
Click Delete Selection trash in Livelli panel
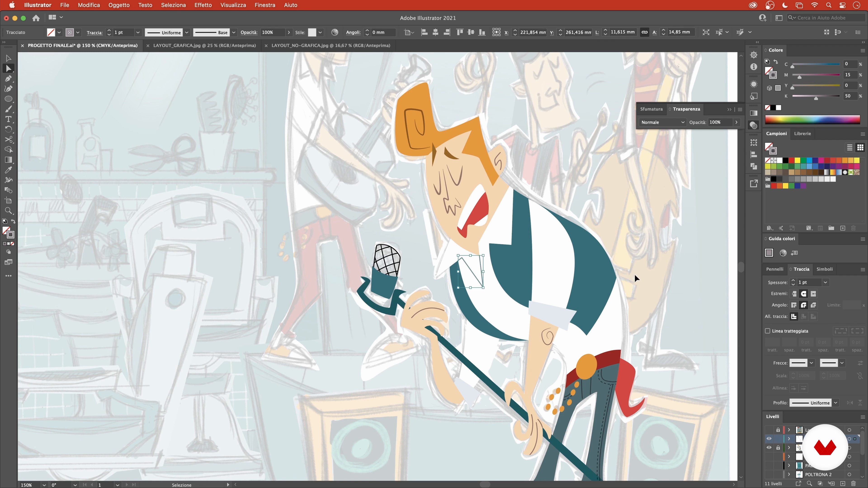[854, 484]
